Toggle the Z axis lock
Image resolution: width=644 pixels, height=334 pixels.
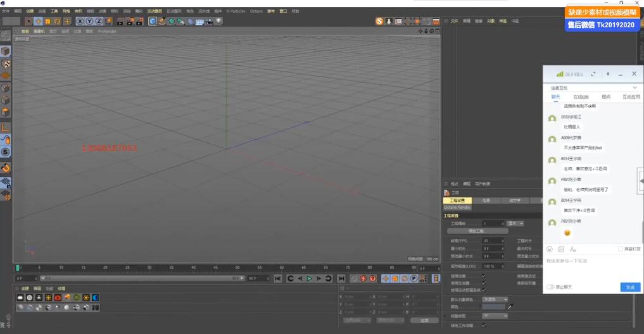(x=99, y=22)
